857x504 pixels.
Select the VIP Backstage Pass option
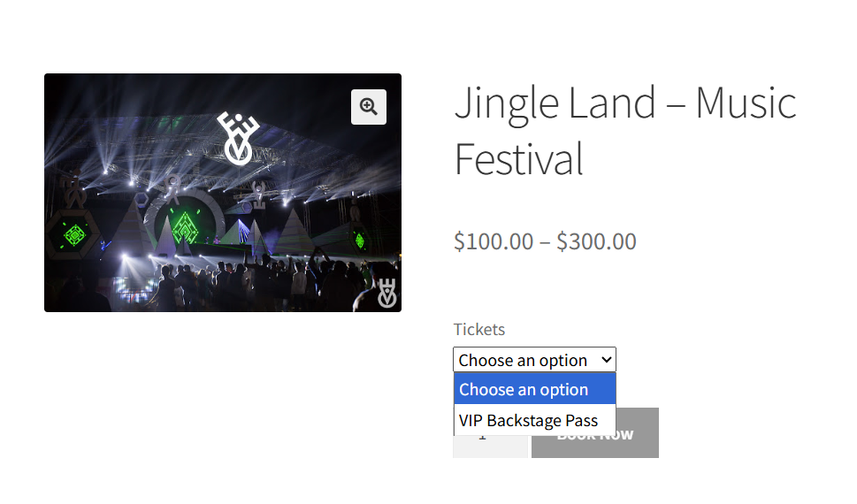(529, 421)
